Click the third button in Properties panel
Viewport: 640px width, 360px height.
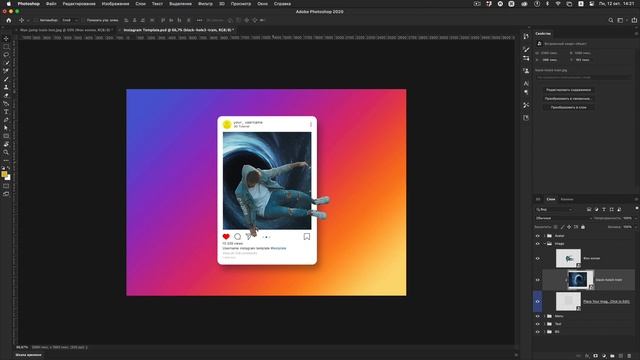(568, 107)
